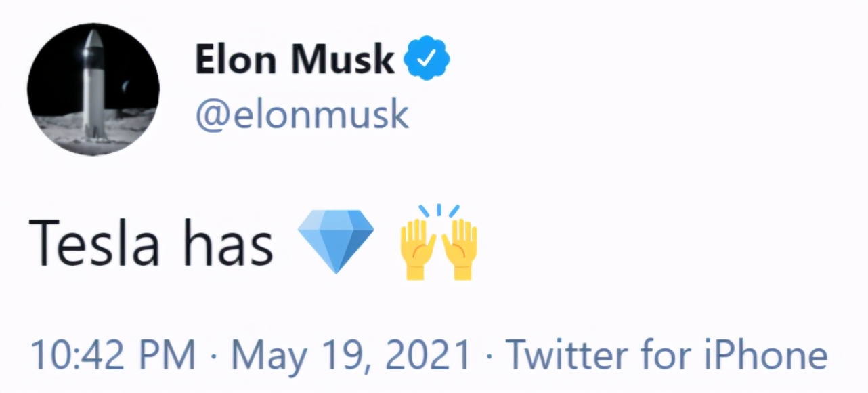Click the small planet beside the rocket
868x393 pixels.
point(127,87)
